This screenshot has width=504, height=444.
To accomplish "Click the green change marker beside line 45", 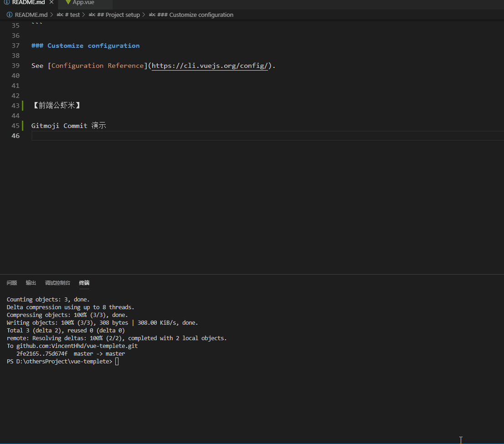I will coord(22,126).
